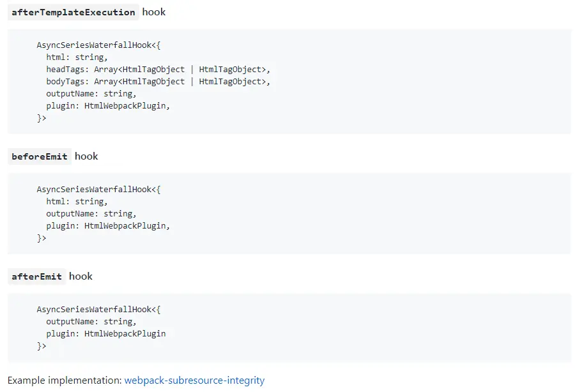Click the afterTemplateExecution hook heading
The image size is (575, 392).
coord(73,12)
